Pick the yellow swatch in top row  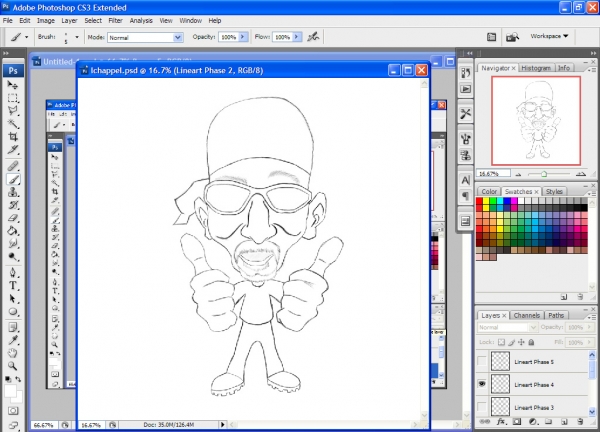486,201
